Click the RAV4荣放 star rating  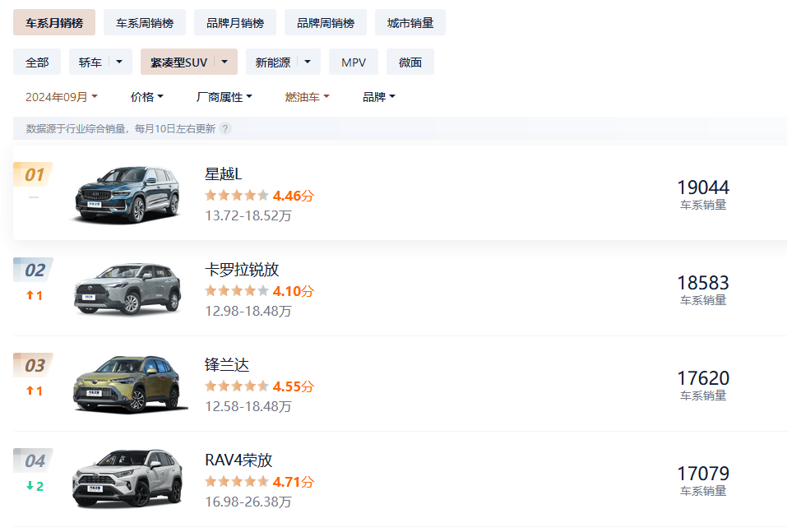237,482
